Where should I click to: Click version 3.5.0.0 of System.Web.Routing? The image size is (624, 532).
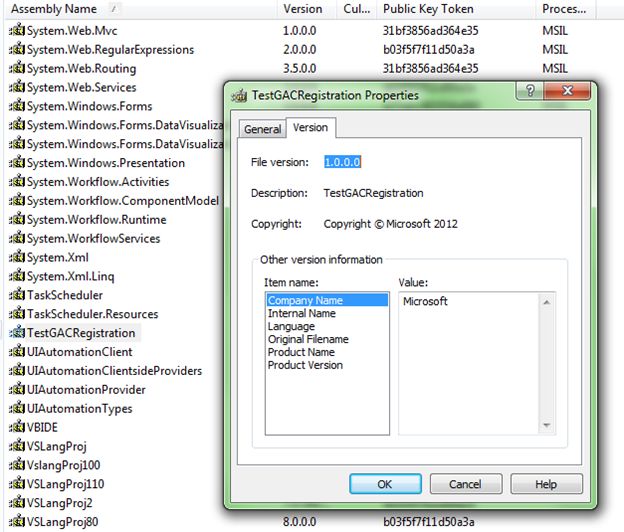300,68
